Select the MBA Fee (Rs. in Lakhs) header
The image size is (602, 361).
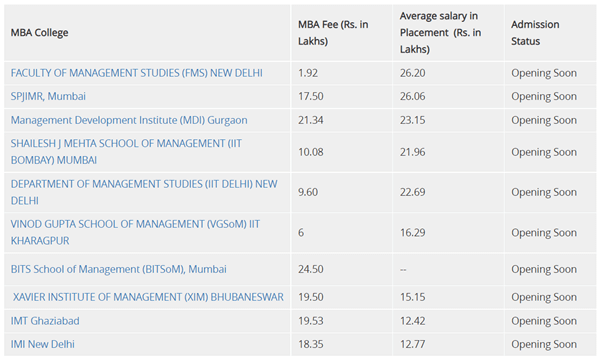click(x=333, y=33)
